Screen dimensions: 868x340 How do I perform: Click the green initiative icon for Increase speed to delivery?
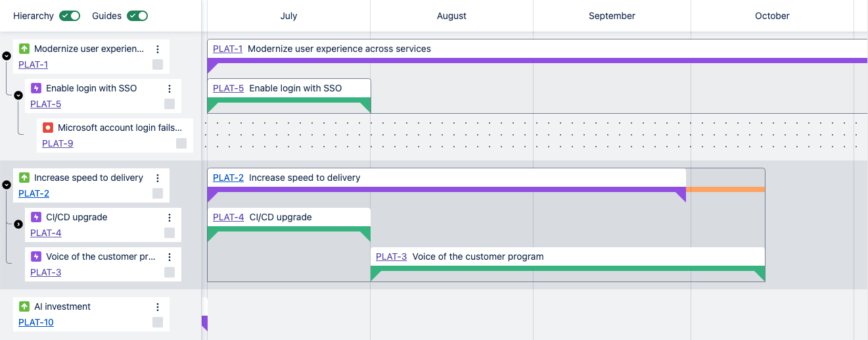coord(24,178)
